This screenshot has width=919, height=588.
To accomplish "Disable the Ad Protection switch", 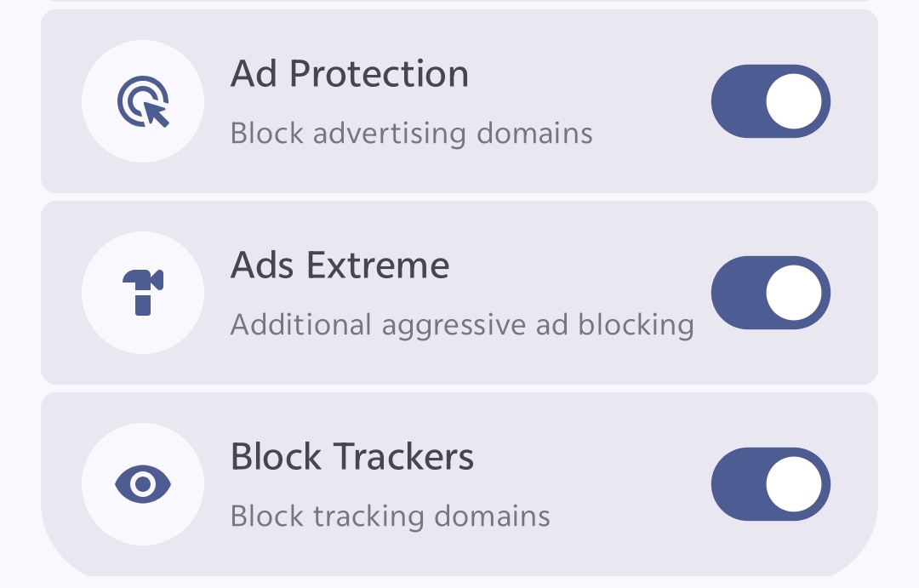I will 770,101.
